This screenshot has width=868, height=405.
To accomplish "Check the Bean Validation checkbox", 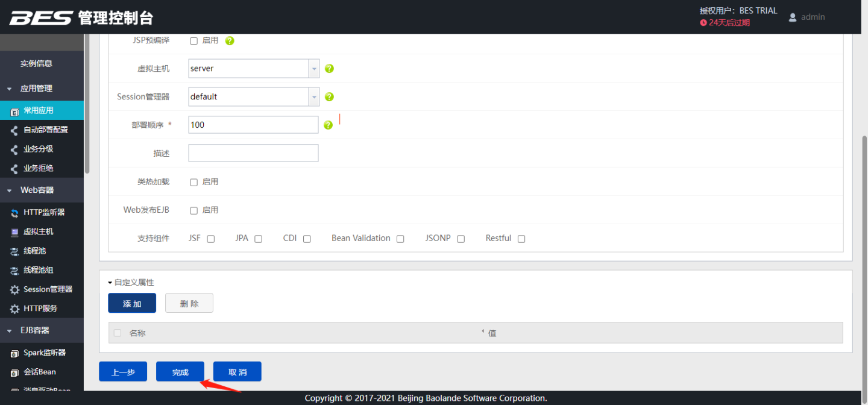I will pos(400,239).
